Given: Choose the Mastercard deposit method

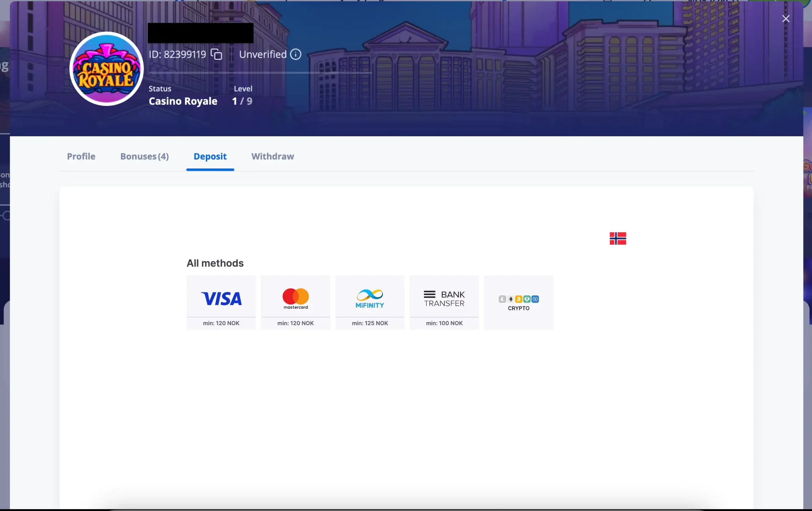Looking at the screenshot, I should [295, 302].
